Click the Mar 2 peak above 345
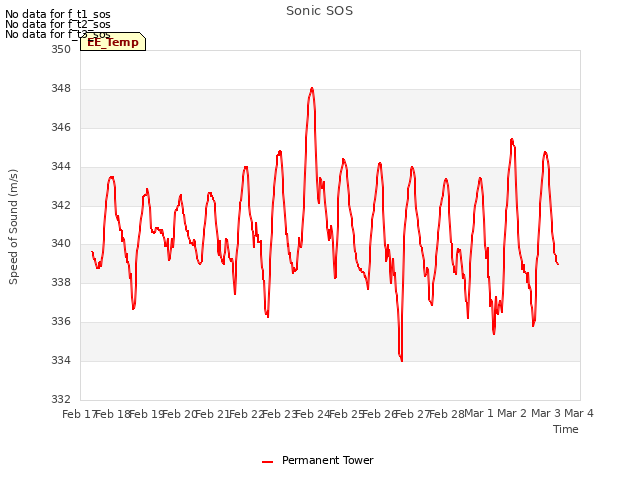 pos(512,140)
